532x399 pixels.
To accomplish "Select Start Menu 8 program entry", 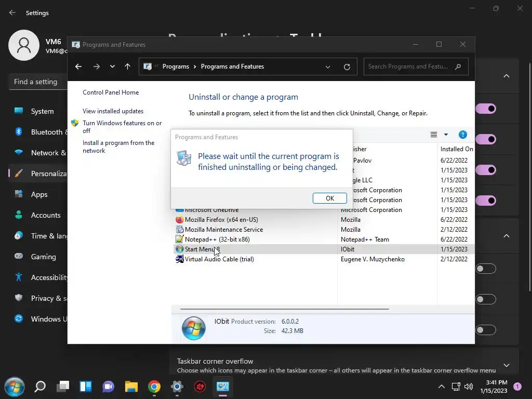I will pos(324,249).
